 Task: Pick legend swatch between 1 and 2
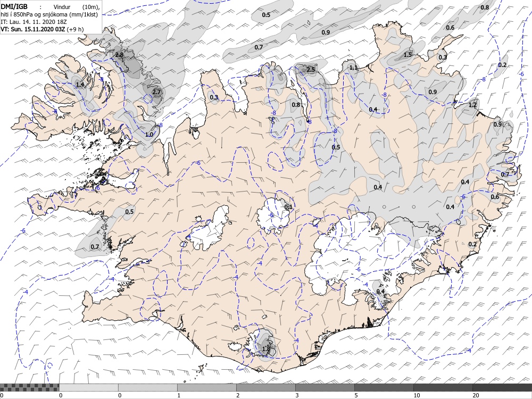pos(206,387)
